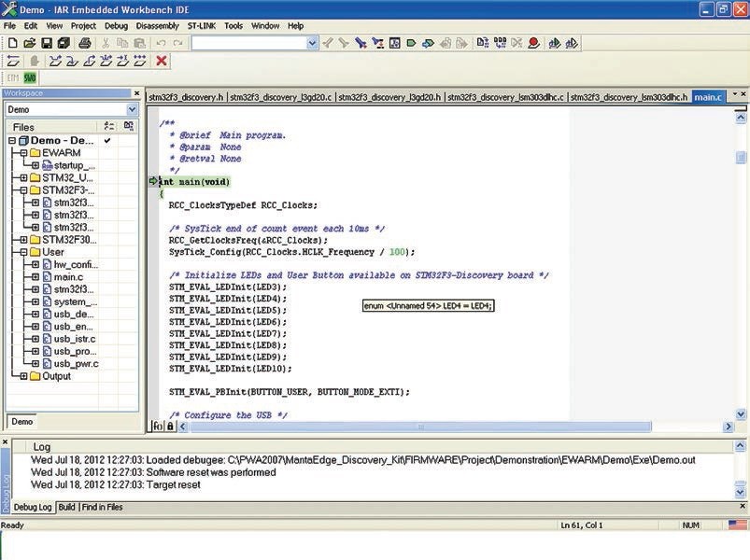Switch to the Find in Files tab
The height and width of the screenshot is (560, 750).
coord(102,507)
